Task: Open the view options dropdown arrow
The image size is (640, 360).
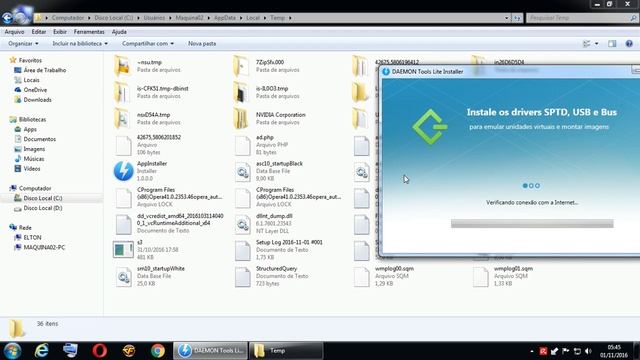Action: pyautogui.click(x=597, y=44)
